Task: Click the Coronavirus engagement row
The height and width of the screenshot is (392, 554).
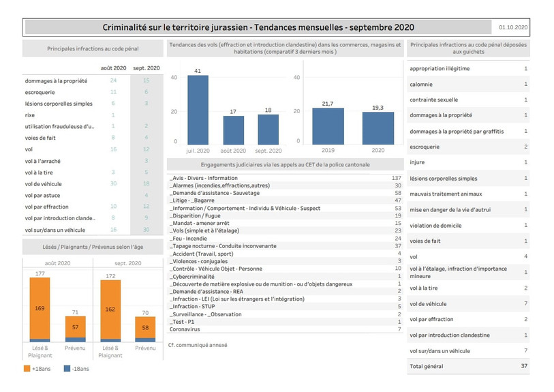Action: [285, 329]
